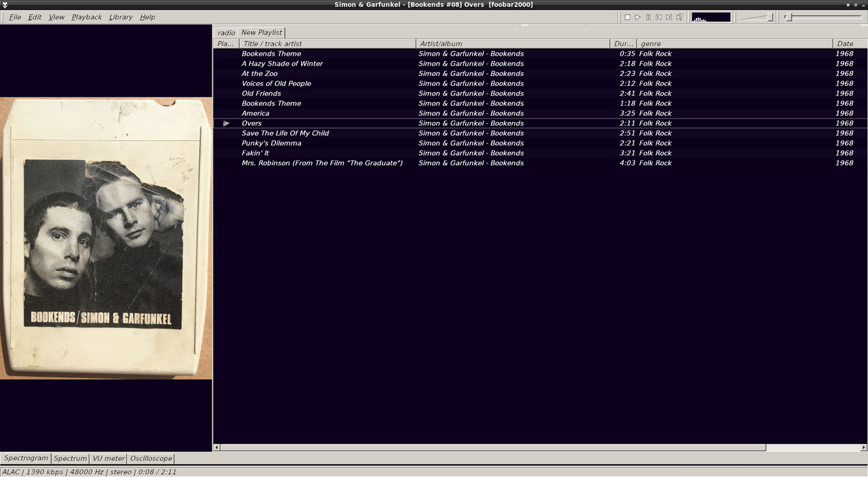The height and width of the screenshot is (477, 868).
Task: Click the Folk Rock genre in the America row
Action: (x=655, y=113)
